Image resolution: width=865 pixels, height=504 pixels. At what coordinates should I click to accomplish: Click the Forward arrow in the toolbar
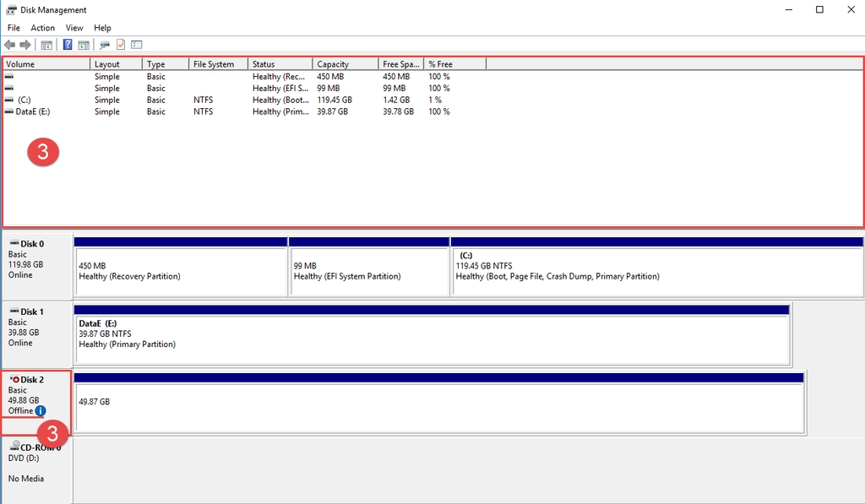coord(25,45)
